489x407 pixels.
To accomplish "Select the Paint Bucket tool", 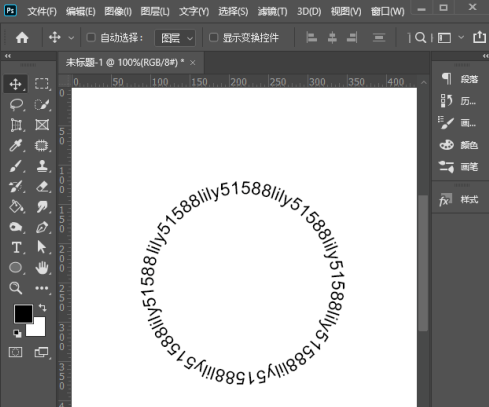I will click(16, 207).
